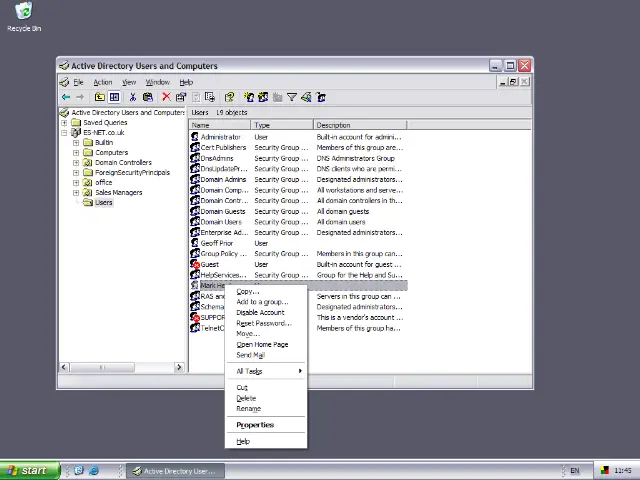Click Active Directory User... taskbar button
This screenshot has width=640, height=480.
click(175, 471)
